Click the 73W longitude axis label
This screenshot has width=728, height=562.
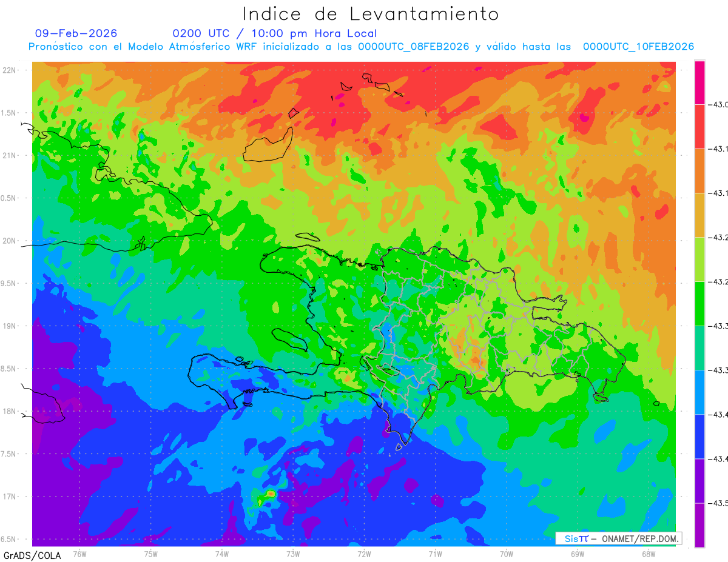tap(293, 554)
